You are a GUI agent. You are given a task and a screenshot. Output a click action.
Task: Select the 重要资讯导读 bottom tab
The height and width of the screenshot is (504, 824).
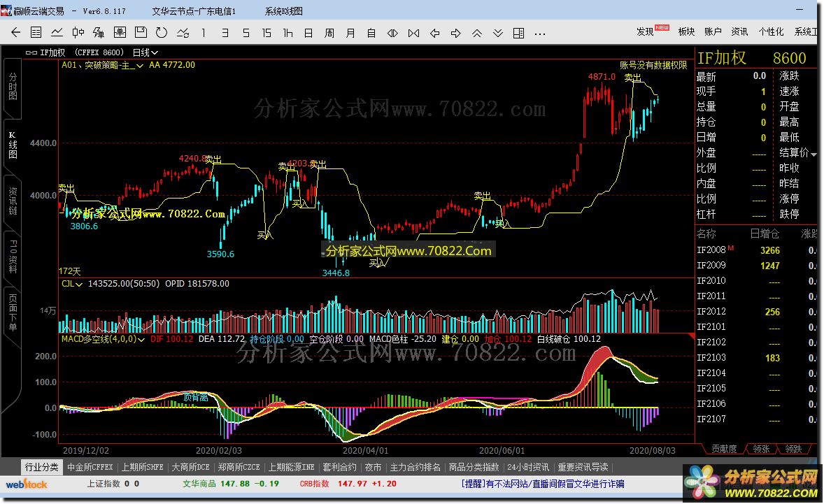click(x=582, y=467)
